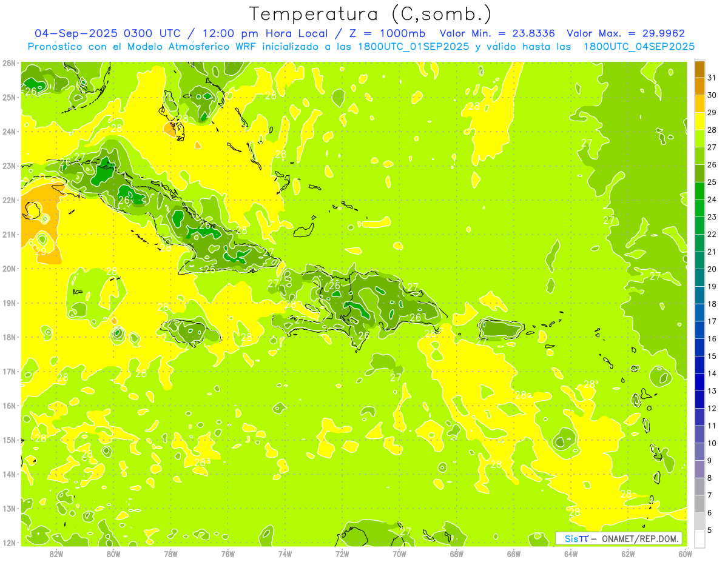728x562 pixels.
Task: Click the lime legend swatch between 27 and 28
Action: (x=699, y=139)
